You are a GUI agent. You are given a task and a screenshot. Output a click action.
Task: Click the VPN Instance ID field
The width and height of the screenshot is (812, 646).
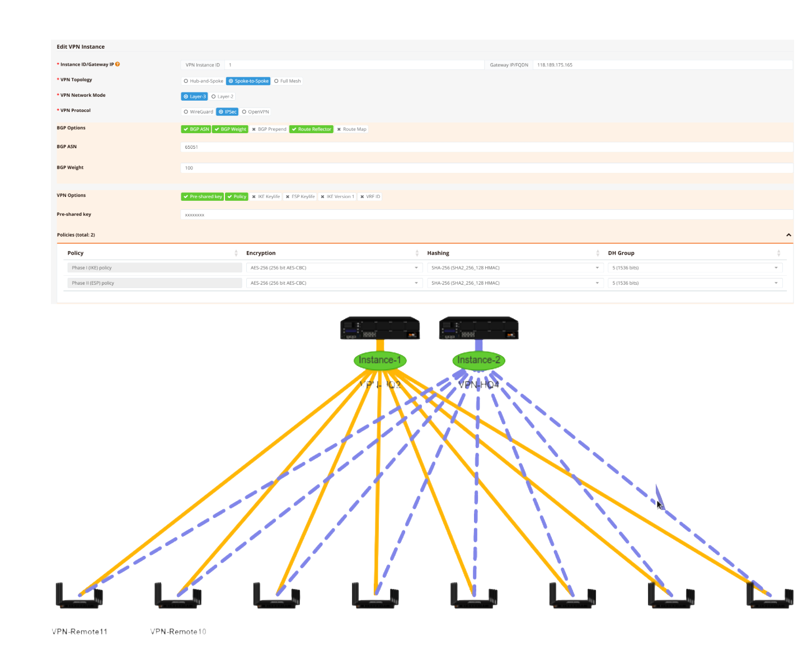click(354, 65)
